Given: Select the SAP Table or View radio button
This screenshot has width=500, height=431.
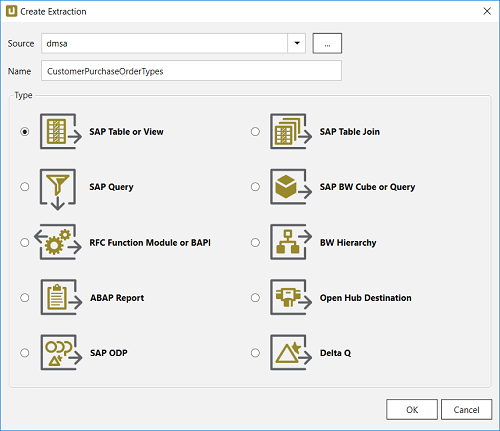Looking at the screenshot, I should click(25, 132).
